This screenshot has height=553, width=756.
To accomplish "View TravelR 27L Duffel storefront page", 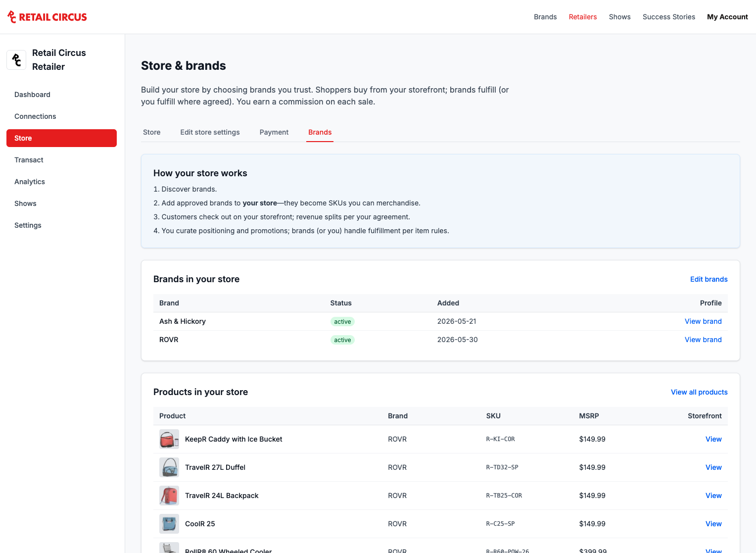I will point(713,467).
